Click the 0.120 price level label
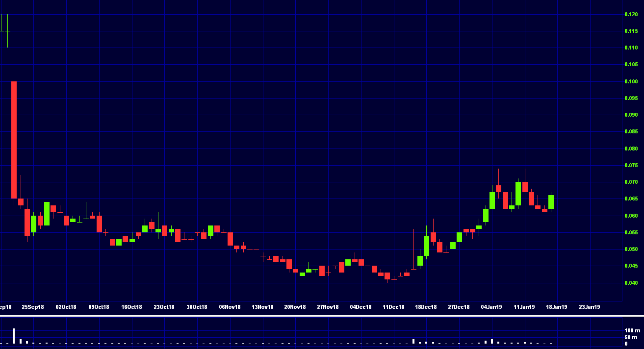This screenshot has width=644, height=349. coord(631,14)
